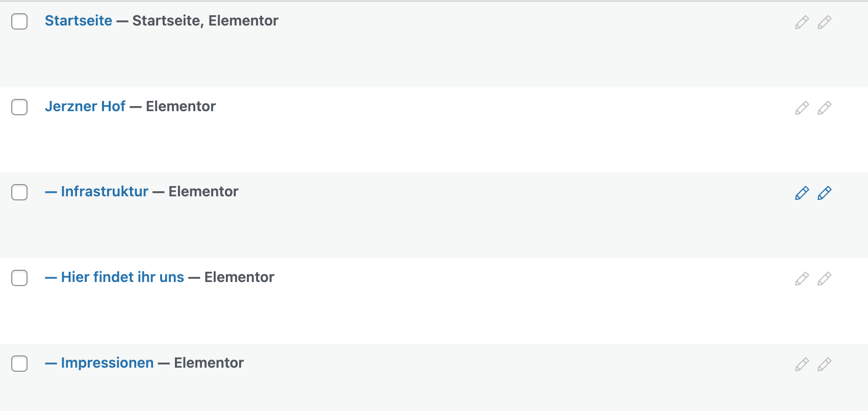Viewport: 868px width, 411px height.
Task: Click the second pencil icon for Jerzner Hof
Action: point(824,108)
